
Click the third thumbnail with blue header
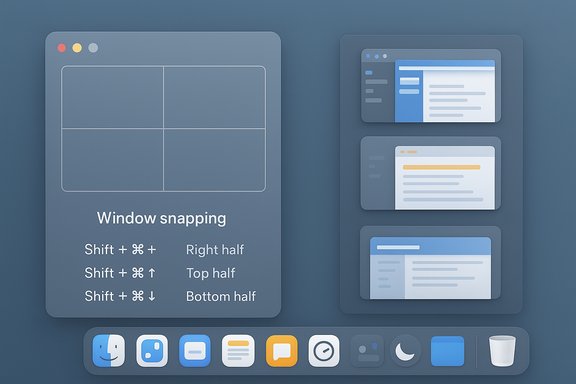tap(431, 263)
